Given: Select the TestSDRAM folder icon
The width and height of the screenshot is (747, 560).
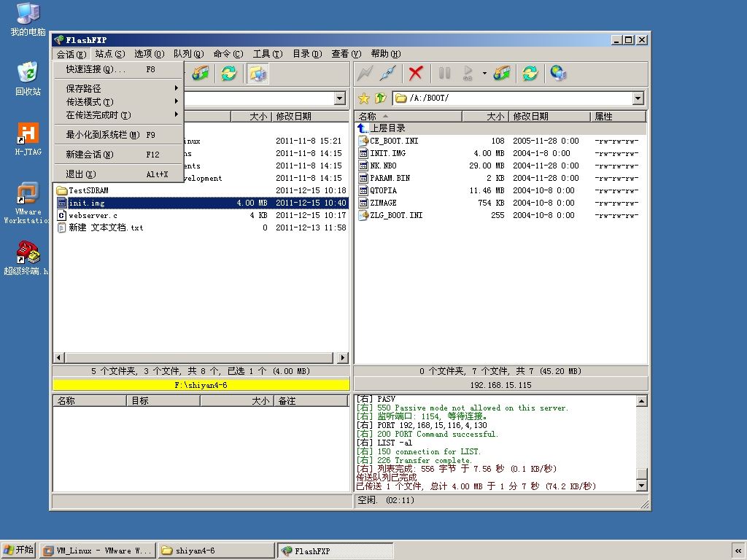Looking at the screenshot, I should pyautogui.click(x=61, y=190).
